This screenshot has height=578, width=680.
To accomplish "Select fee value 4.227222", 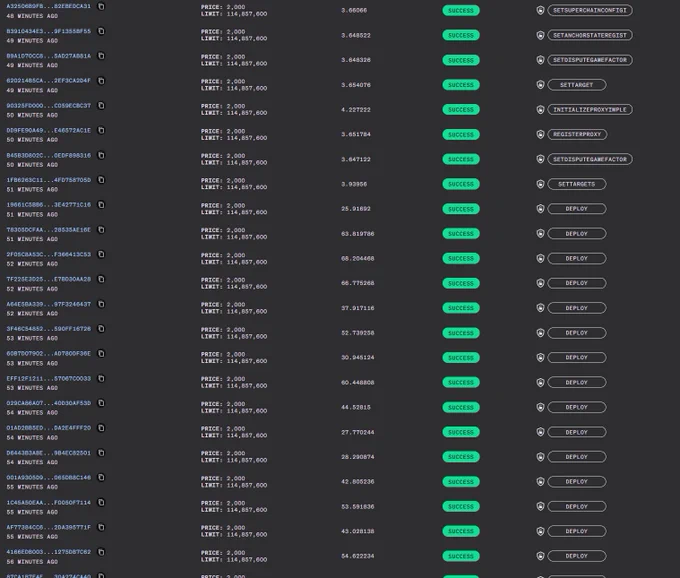I will [x=356, y=110].
